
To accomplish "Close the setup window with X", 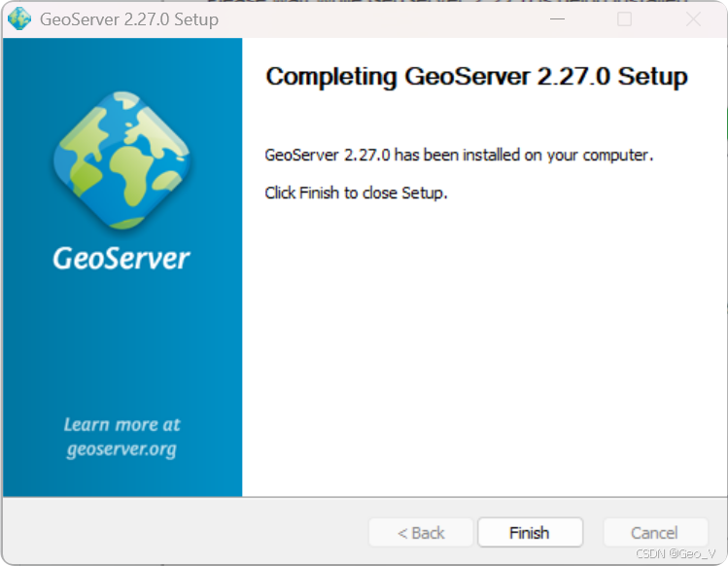I will click(x=693, y=19).
